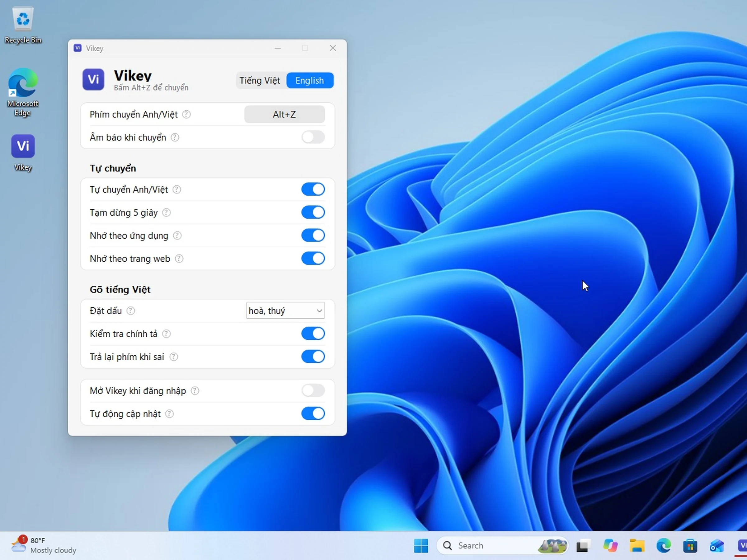Show help for Tự động cập nhật

tap(170, 414)
